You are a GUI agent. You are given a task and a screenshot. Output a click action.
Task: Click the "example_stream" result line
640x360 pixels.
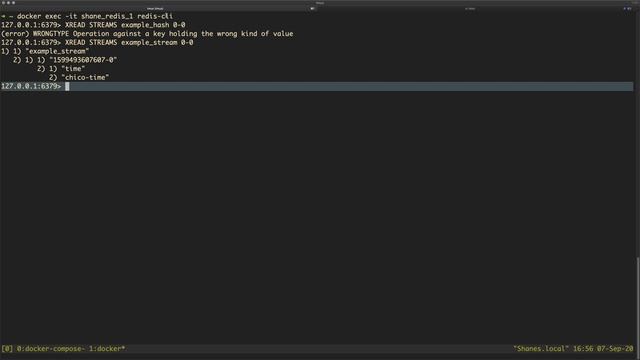[45, 51]
